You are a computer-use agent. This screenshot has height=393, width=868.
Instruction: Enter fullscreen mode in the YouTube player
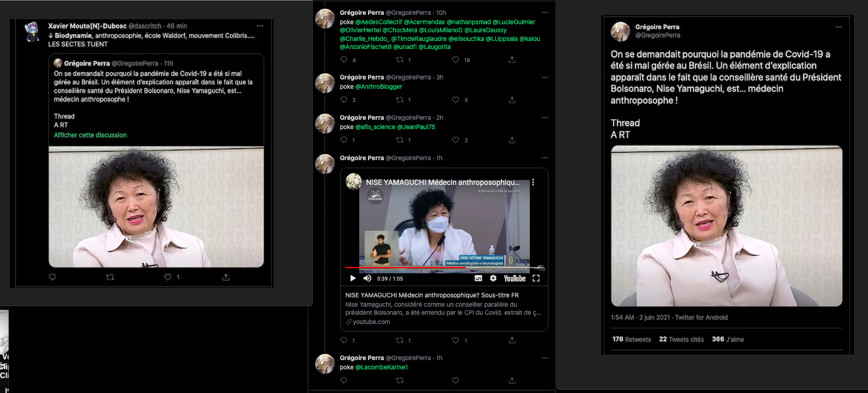click(536, 278)
